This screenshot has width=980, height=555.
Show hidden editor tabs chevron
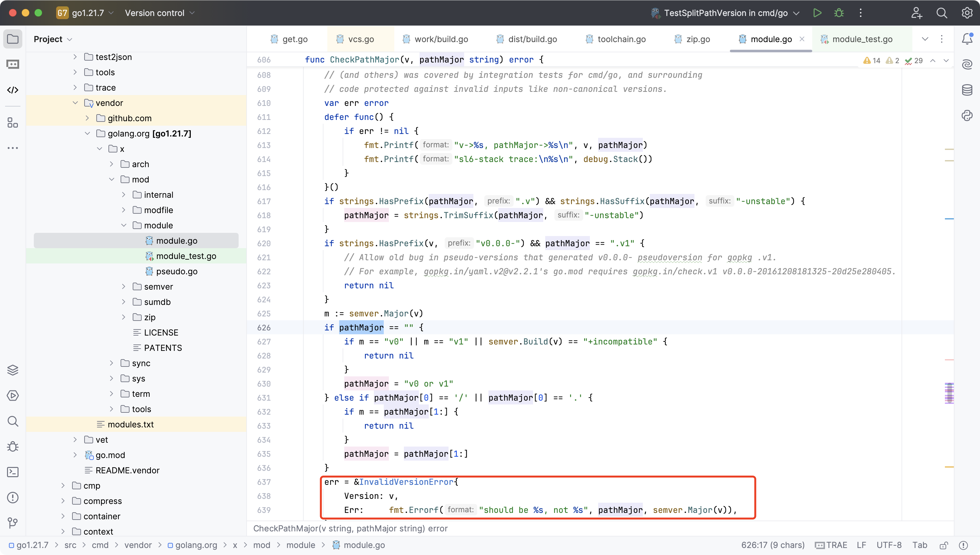coord(925,39)
